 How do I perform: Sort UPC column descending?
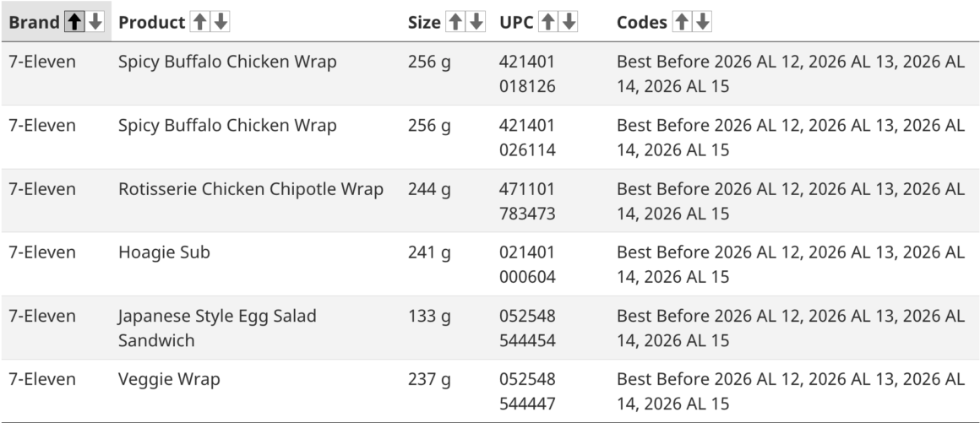(x=570, y=23)
